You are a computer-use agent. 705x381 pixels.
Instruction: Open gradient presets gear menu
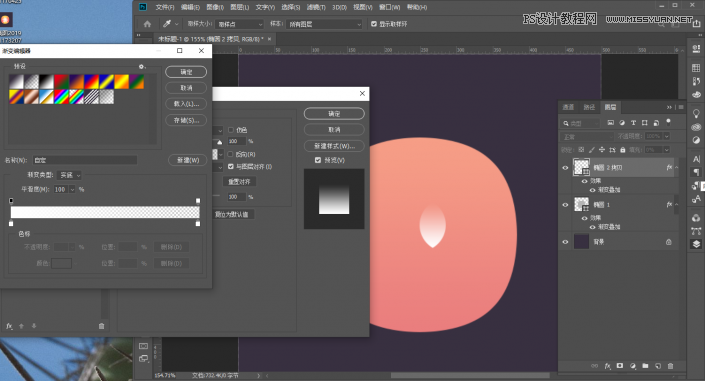click(x=141, y=67)
